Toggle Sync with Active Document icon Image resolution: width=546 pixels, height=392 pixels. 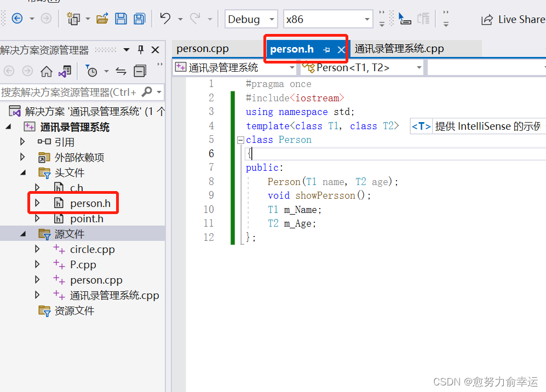click(121, 71)
